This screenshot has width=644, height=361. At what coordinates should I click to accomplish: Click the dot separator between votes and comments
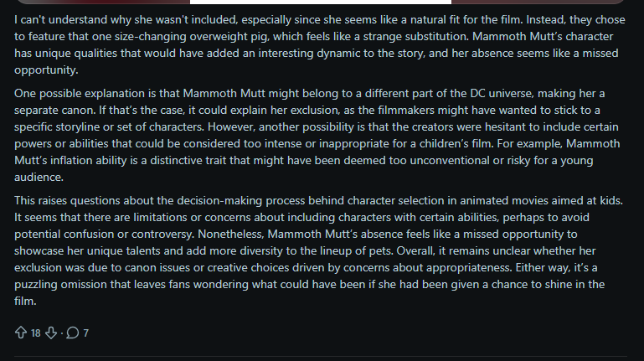60,333
